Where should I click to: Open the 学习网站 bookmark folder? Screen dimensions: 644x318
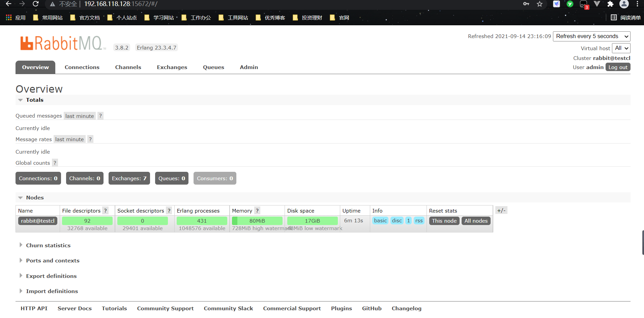(159, 18)
